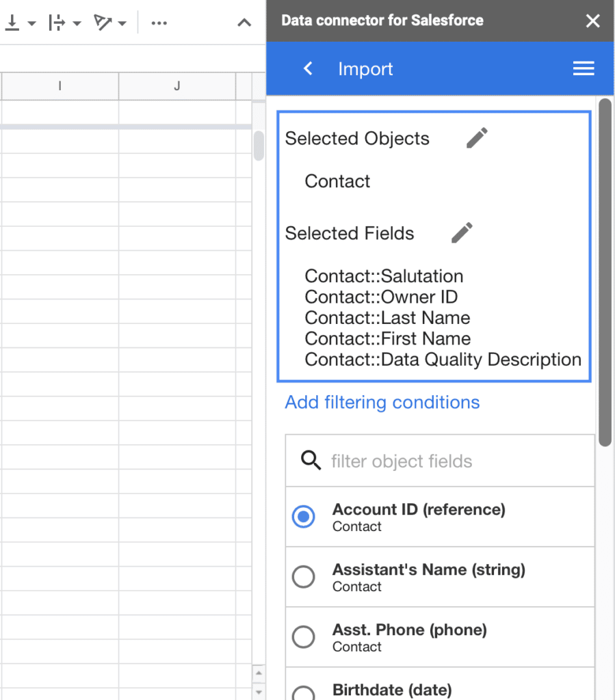615x700 pixels.
Task: Click spreadsheet scroll up arrow button
Action: 259,673
